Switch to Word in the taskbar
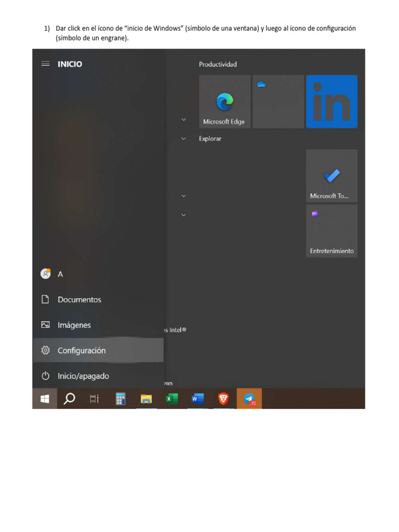Image resolution: width=399 pixels, height=532 pixels. click(197, 398)
